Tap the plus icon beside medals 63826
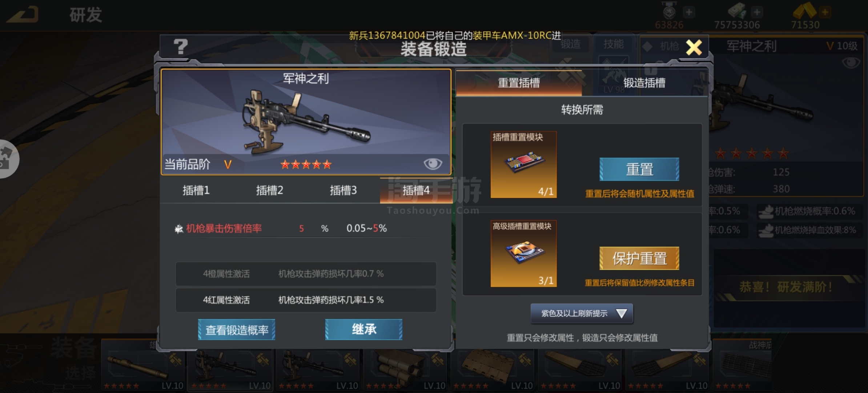Screen dimensions: 868x393 click(x=689, y=12)
